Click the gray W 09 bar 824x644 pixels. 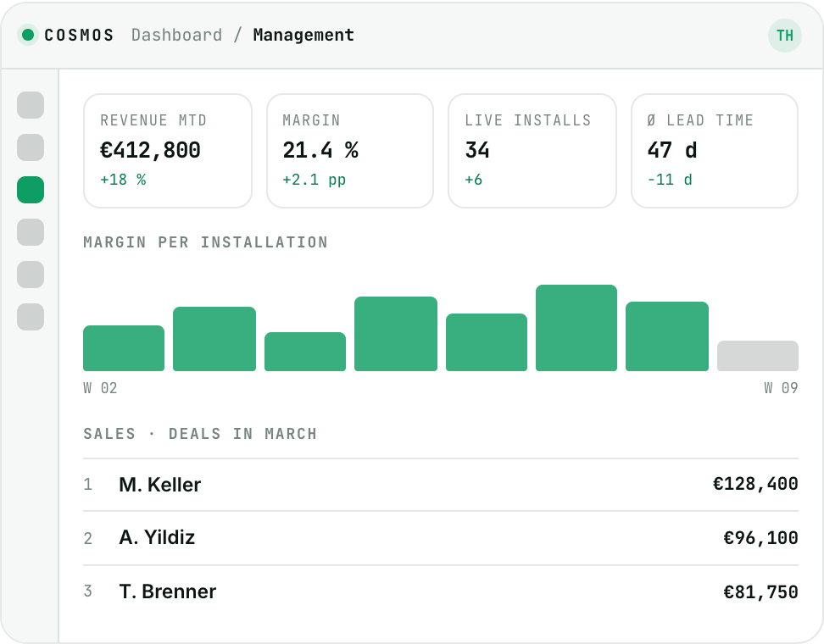point(757,356)
